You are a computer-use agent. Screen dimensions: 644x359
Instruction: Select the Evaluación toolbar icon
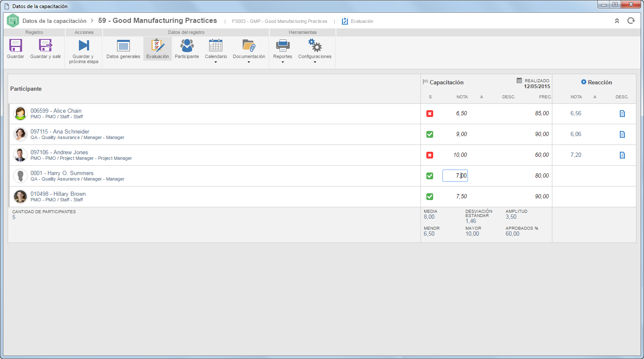[x=158, y=45]
